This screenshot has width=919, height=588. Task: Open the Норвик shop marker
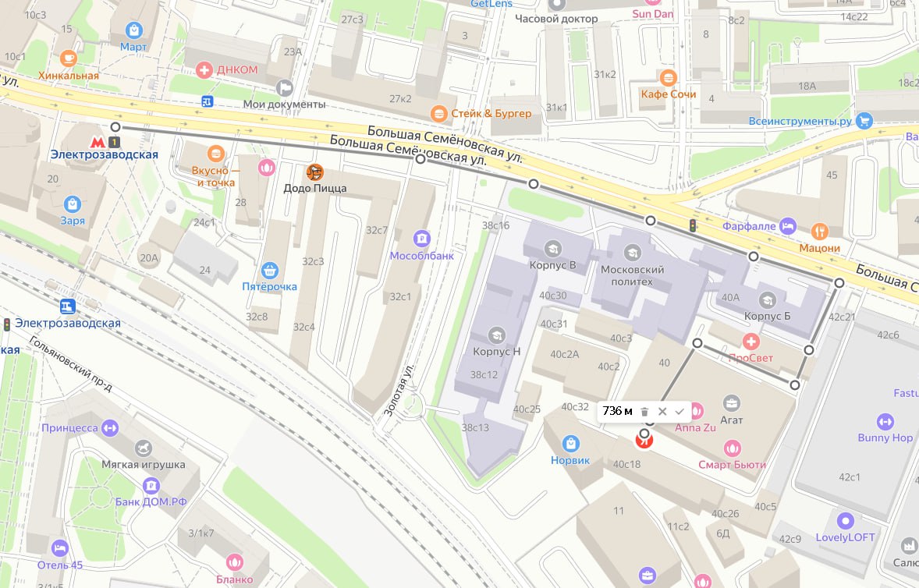(x=570, y=444)
